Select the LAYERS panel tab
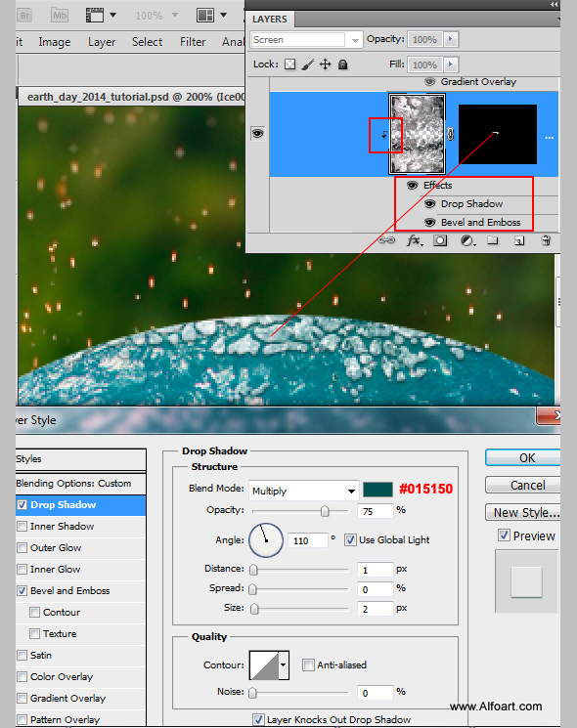The image size is (577, 728). click(270, 19)
